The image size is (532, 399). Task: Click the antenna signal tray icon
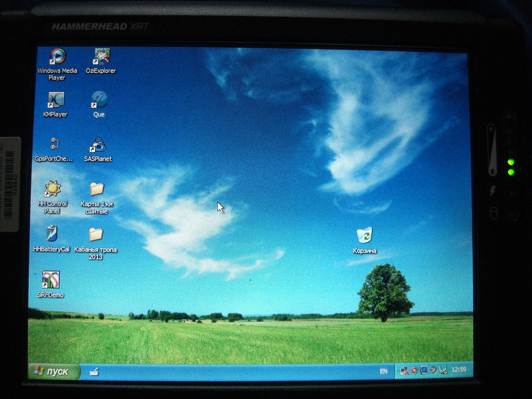click(443, 370)
